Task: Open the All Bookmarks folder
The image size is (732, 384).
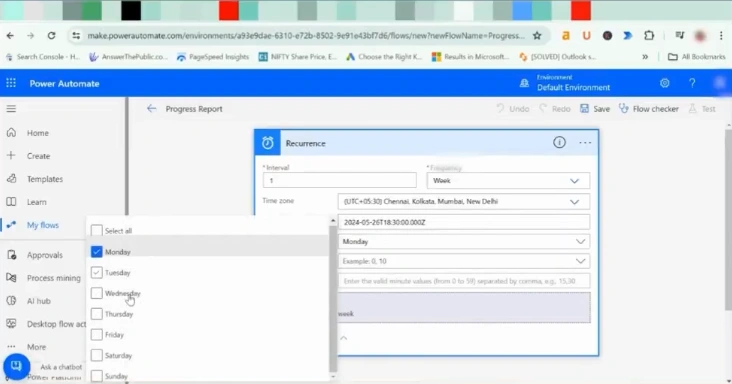Action: [x=697, y=56]
